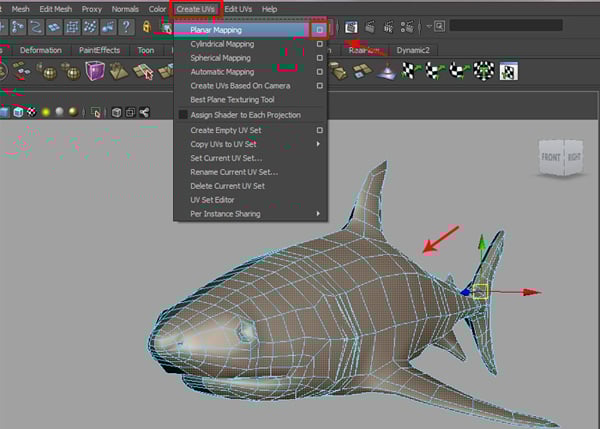
Task: Open the Normals menu
Action: [125, 9]
